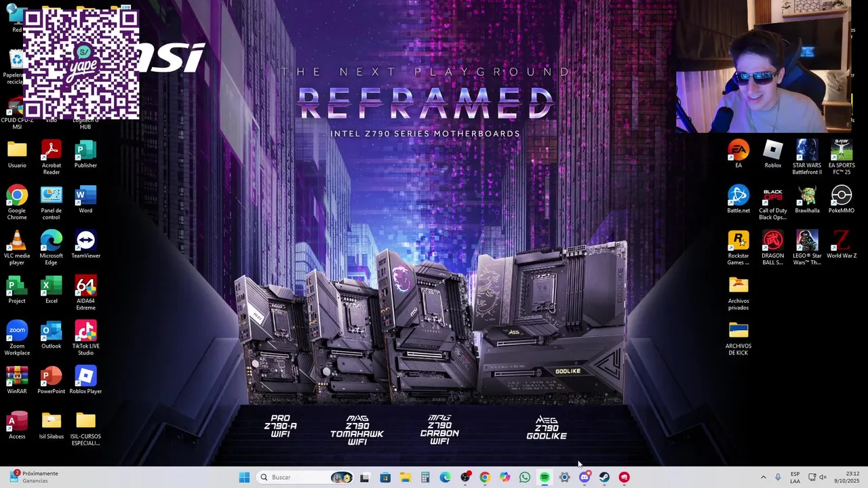868x488 pixels.
Task: Select the EA SPORTS FC 25 icon
Action: click(x=842, y=157)
